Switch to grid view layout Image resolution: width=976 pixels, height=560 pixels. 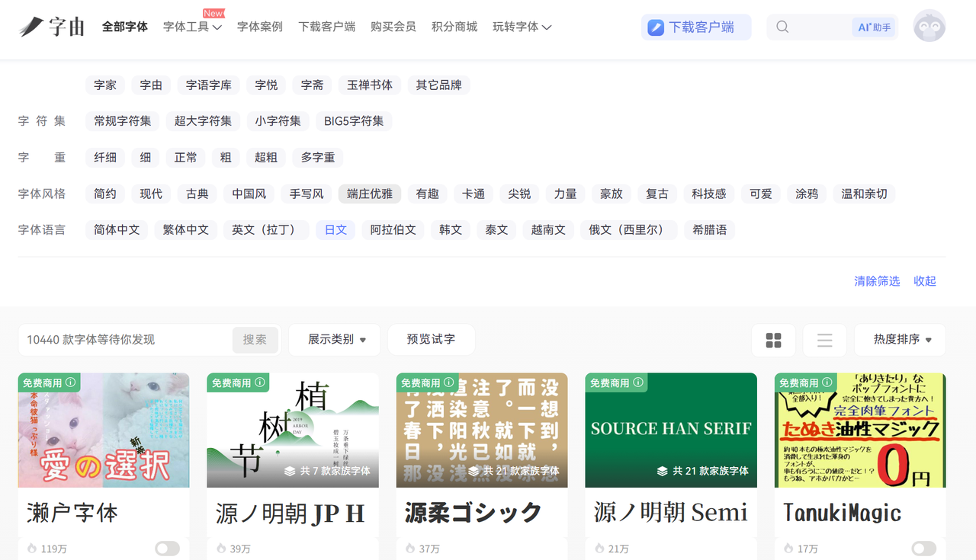tap(773, 340)
